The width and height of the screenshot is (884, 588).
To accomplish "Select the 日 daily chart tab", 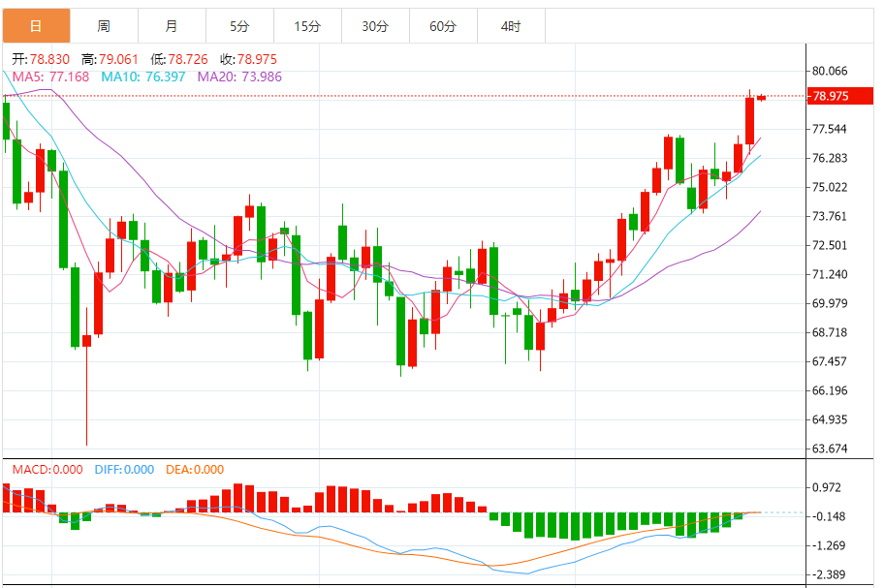I will (36, 26).
